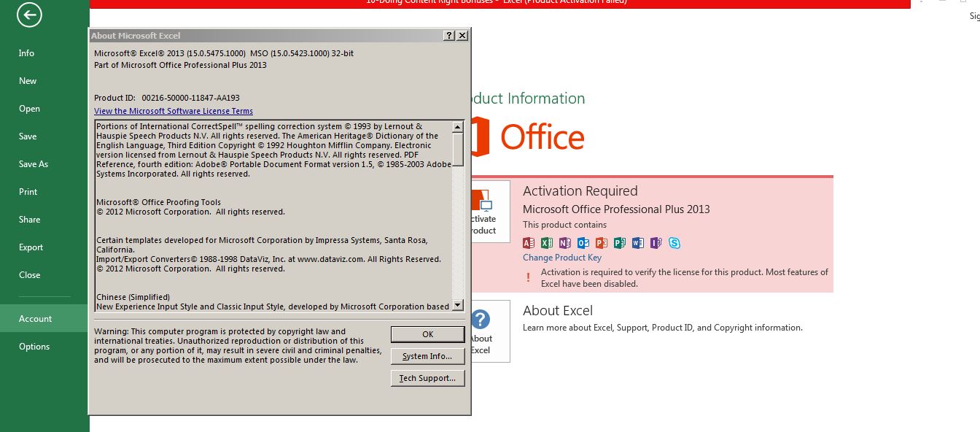This screenshot has width=980, height=432.
Task: Click the Change Product Key link
Action: click(x=562, y=258)
